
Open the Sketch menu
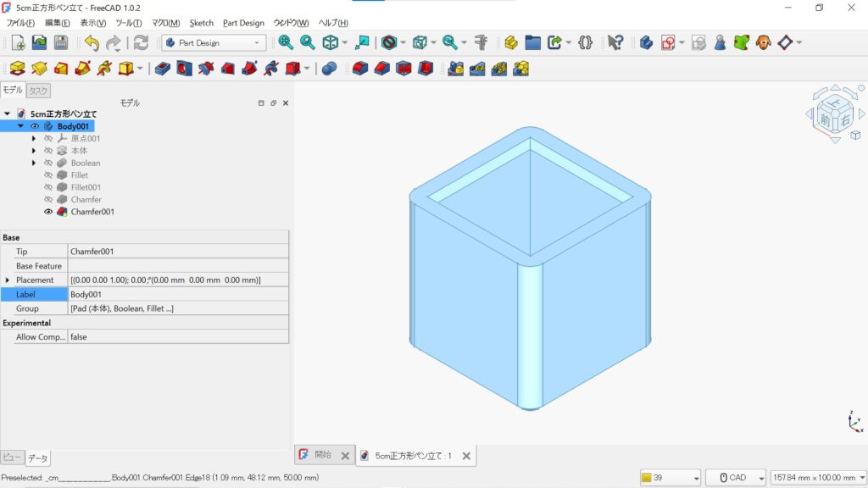(202, 23)
